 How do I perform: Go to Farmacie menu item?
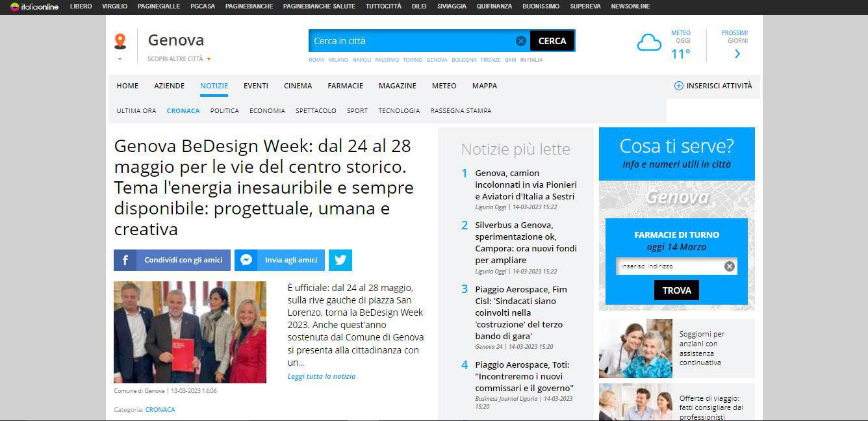pos(346,86)
